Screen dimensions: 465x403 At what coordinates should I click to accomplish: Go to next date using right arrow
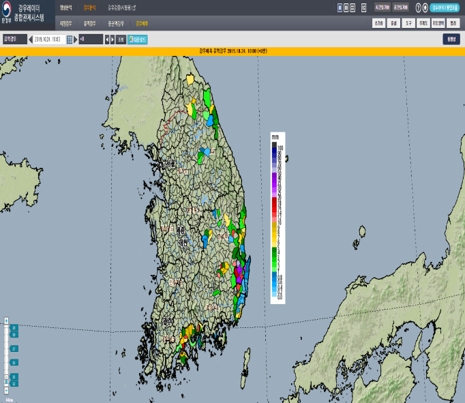click(x=75, y=39)
